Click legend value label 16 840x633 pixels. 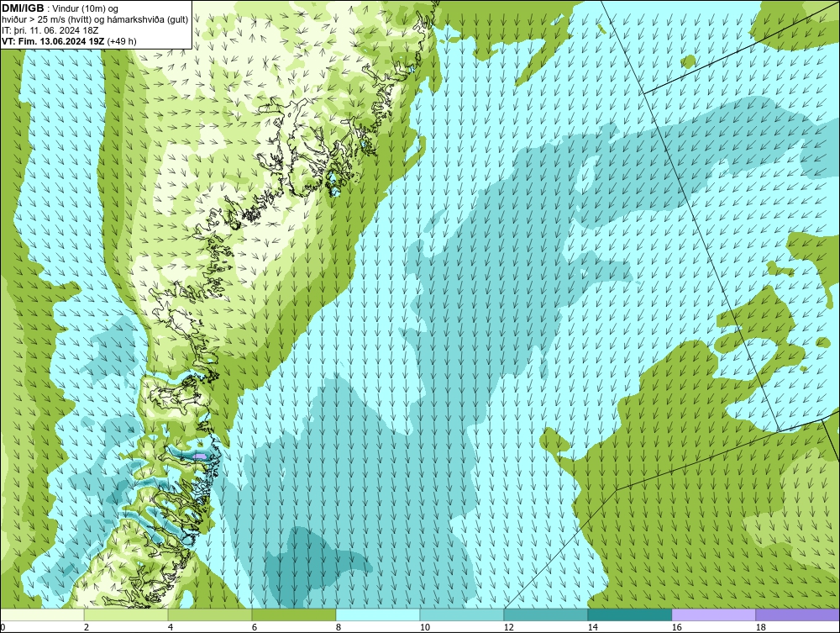[x=676, y=627]
